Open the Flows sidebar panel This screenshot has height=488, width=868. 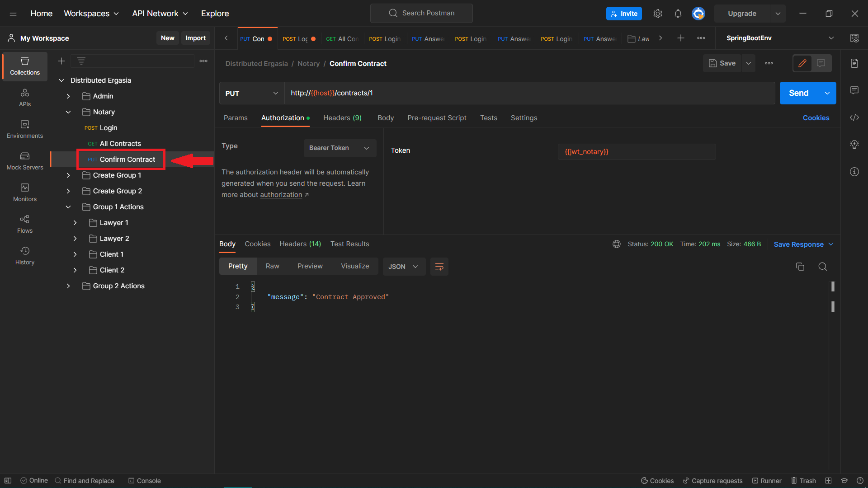(25, 225)
